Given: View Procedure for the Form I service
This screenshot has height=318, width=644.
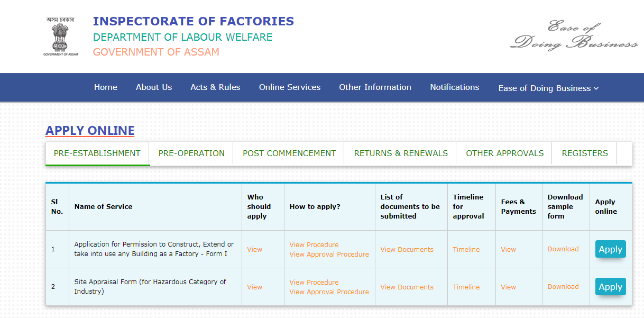Looking at the screenshot, I should [313, 244].
